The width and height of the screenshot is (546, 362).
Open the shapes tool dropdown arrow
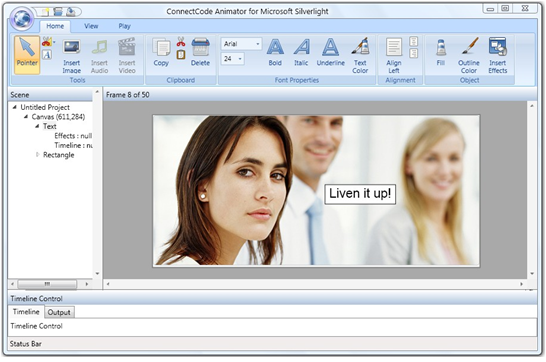54,42
